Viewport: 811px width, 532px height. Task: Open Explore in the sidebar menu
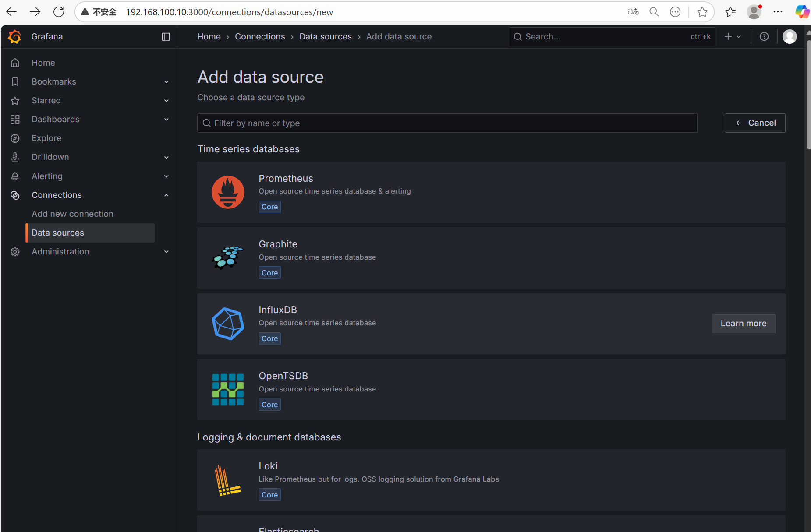point(46,138)
